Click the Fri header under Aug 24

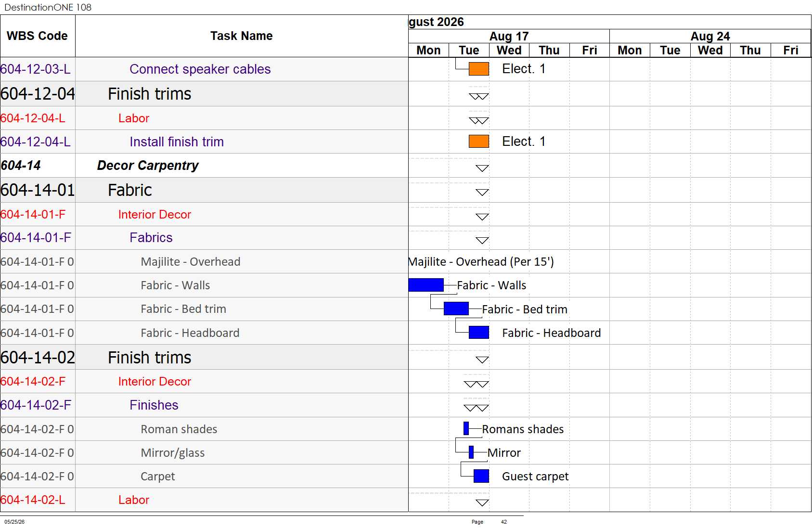click(x=791, y=50)
